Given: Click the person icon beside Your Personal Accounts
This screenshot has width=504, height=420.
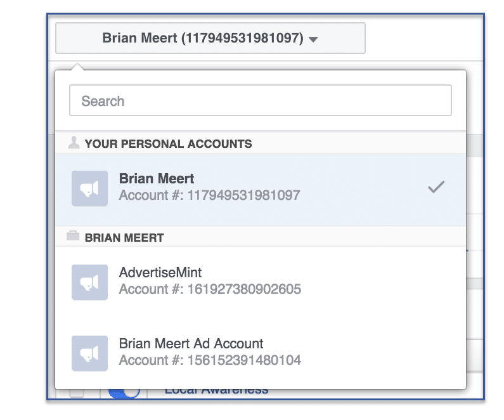Looking at the screenshot, I should click(x=74, y=143).
